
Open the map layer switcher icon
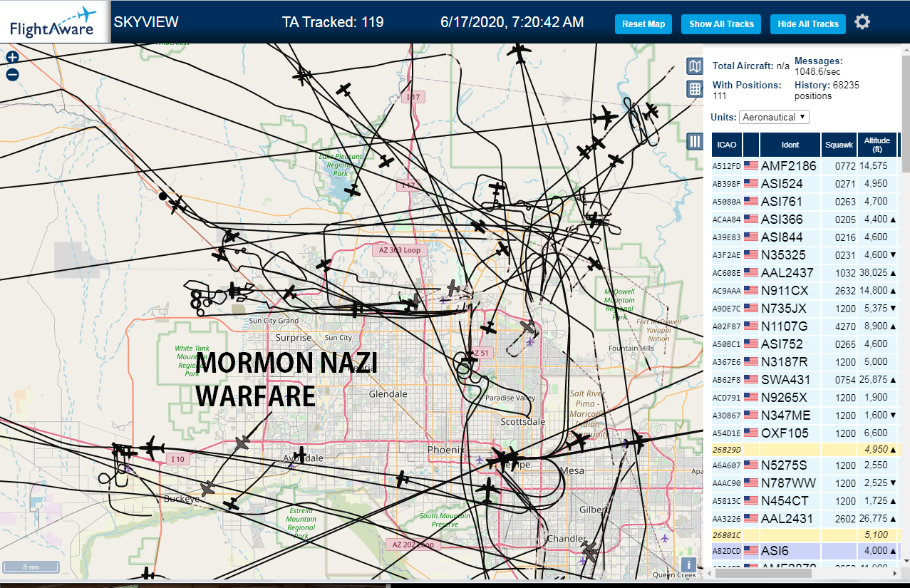click(695, 66)
